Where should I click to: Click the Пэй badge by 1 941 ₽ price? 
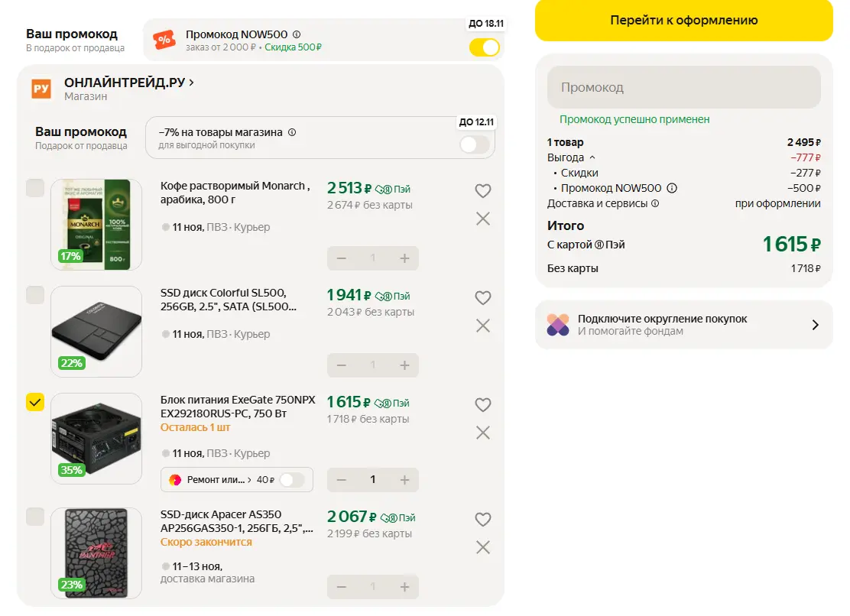coord(392,297)
